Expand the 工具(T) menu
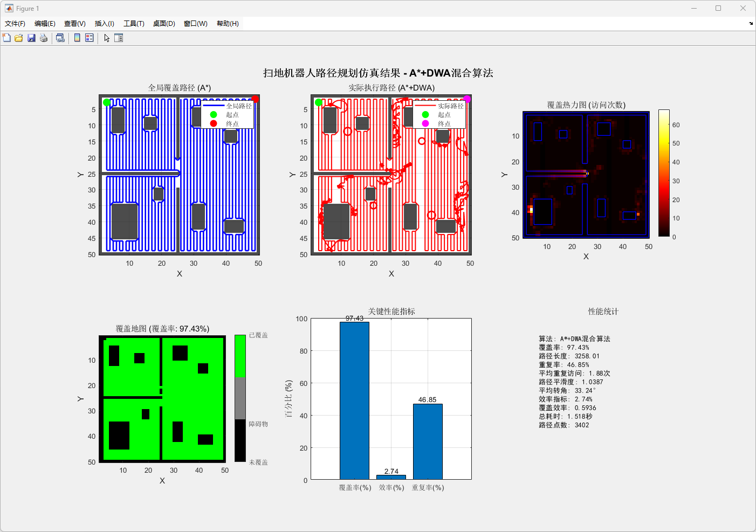Image resolution: width=756 pixels, height=532 pixels. click(x=134, y=24)
